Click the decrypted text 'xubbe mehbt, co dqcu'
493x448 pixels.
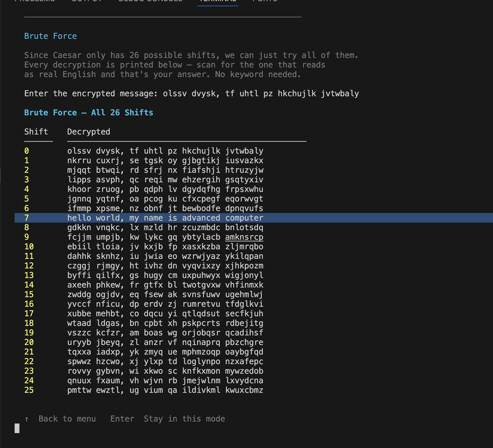[x=115, y=313]
